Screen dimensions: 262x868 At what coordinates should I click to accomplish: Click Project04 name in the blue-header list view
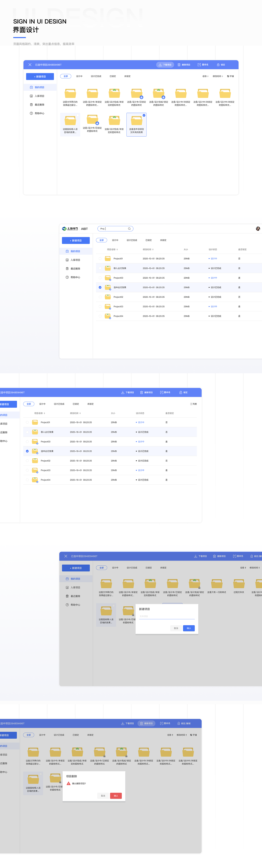pos(45,480)
